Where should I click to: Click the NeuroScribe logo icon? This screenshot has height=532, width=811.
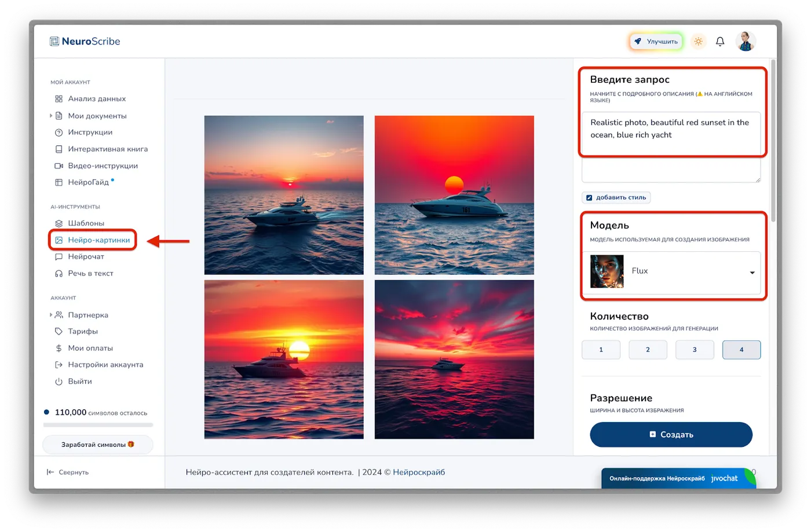[54, 41]
